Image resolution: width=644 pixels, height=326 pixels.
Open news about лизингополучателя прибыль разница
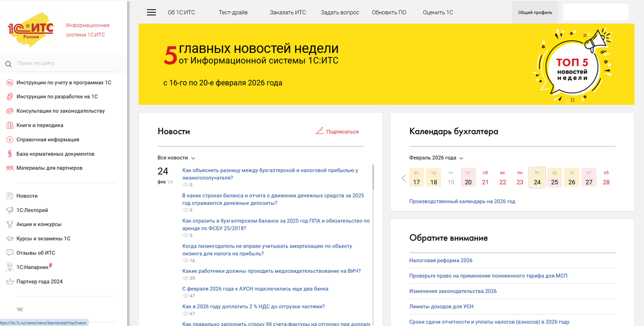pos(270,174)
